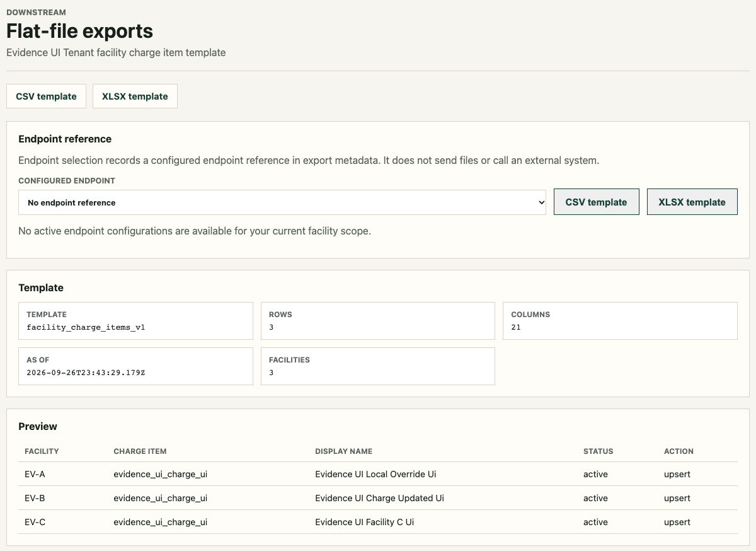
Task: Click Evidence UI Local Override Ui
Action: [375, 474]
